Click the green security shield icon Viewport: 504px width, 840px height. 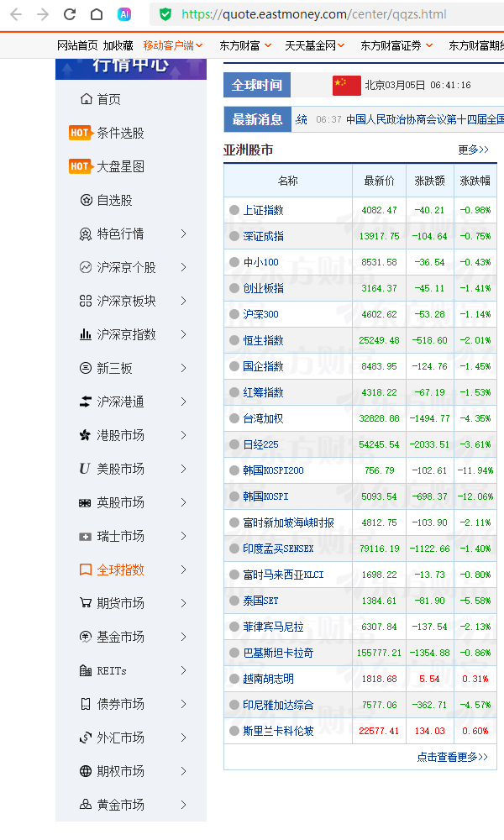(165, 14)
